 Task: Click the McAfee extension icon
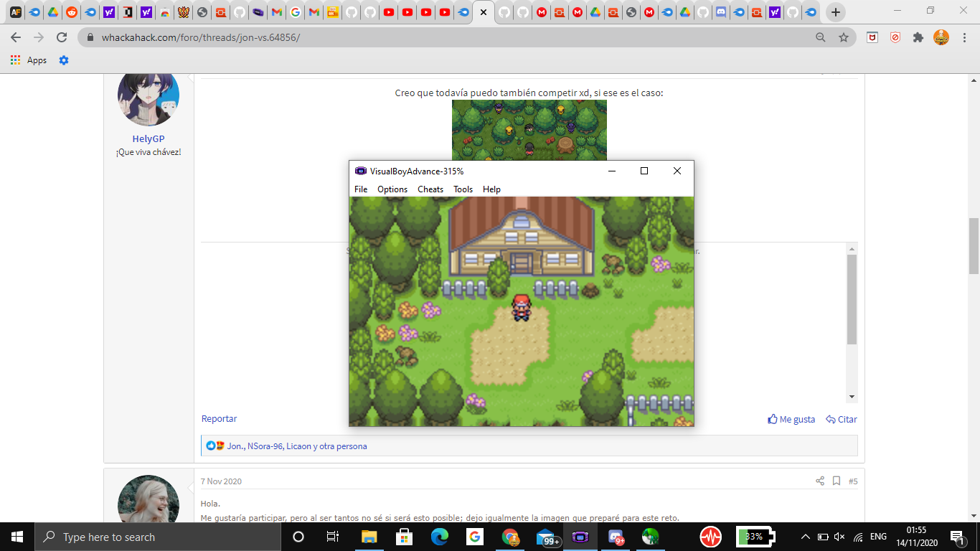coord(872,37)
